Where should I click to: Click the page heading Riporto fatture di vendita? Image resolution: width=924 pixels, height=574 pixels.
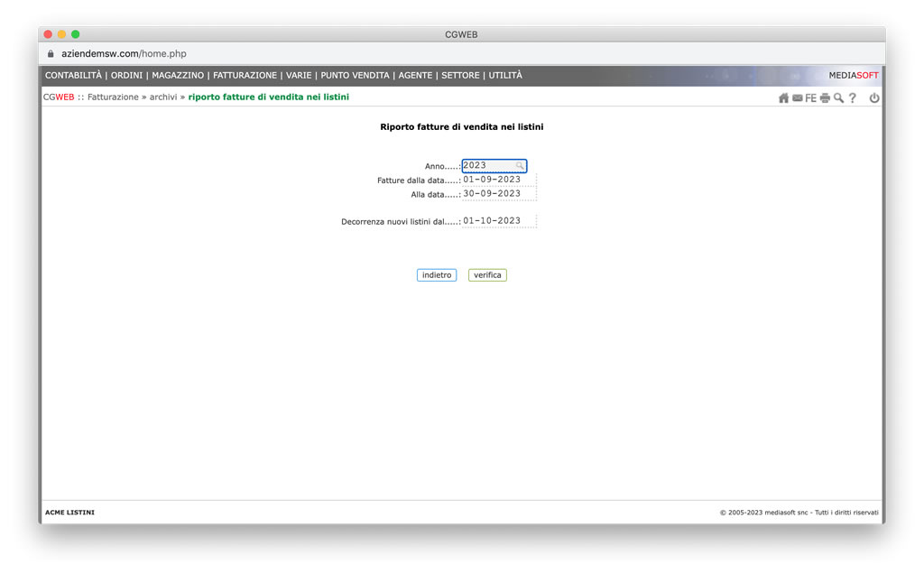coord(461,126)
